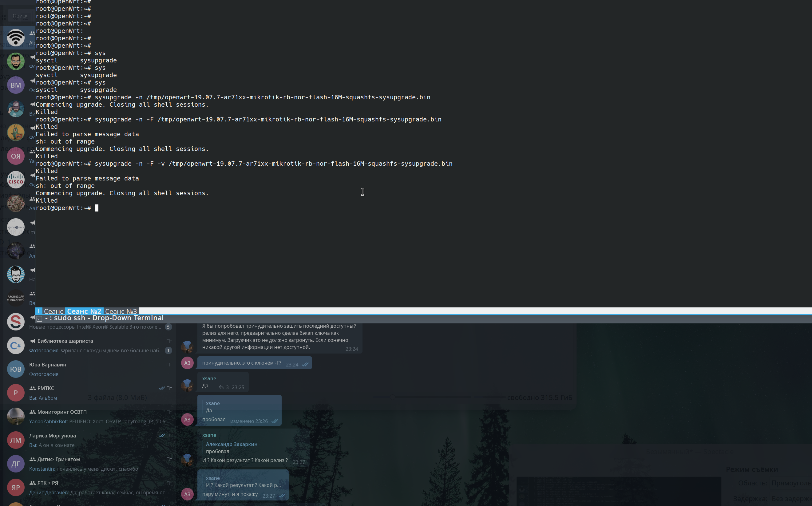Click the 'Вы: Альбом' preview under РМТКС
The height and width of the screenshot is (506, 812).
[x=43, y=397]
